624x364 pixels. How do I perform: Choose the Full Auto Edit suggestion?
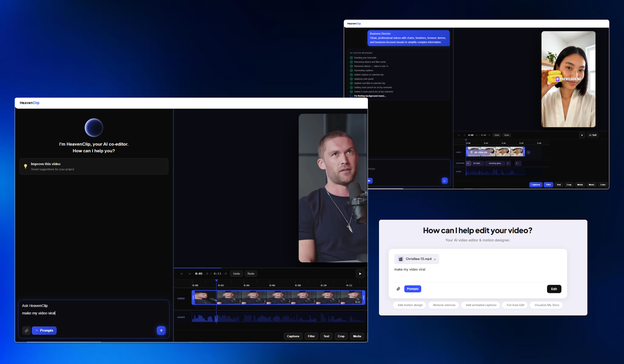click(515, 305)
